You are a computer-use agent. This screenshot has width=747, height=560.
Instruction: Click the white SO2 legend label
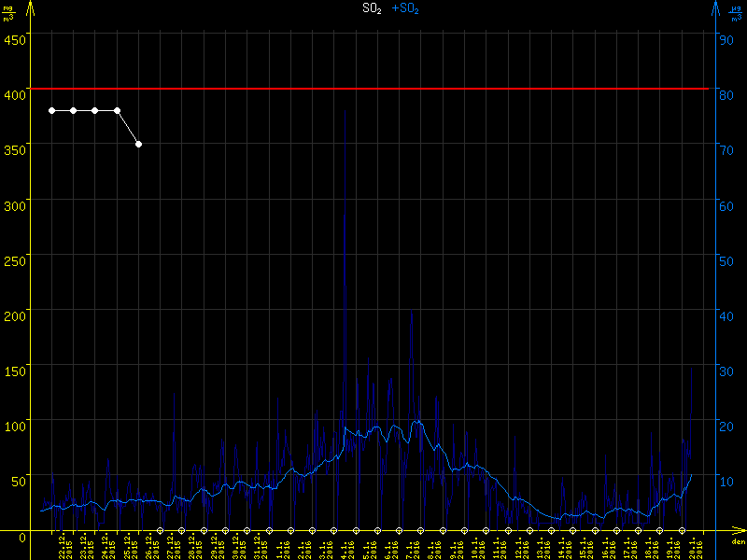click(373, 8)
